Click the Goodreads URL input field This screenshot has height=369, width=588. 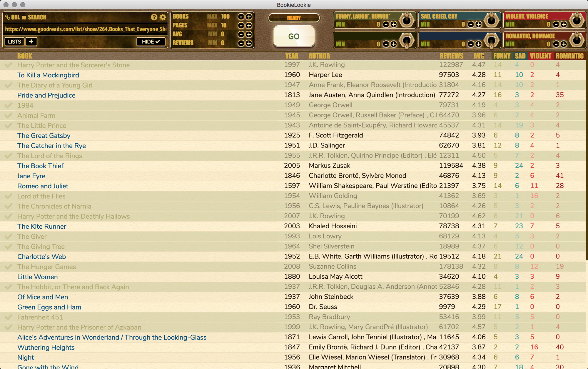tap(85, 29)
